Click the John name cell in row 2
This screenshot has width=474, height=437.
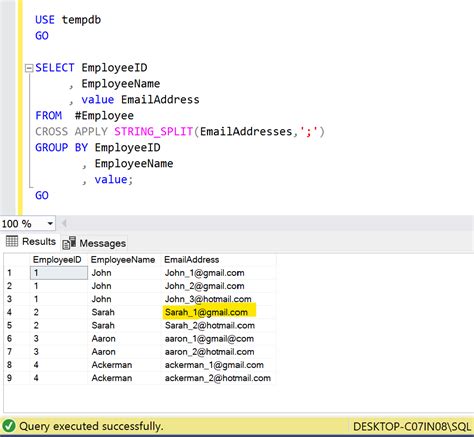[x=125, y=286]
